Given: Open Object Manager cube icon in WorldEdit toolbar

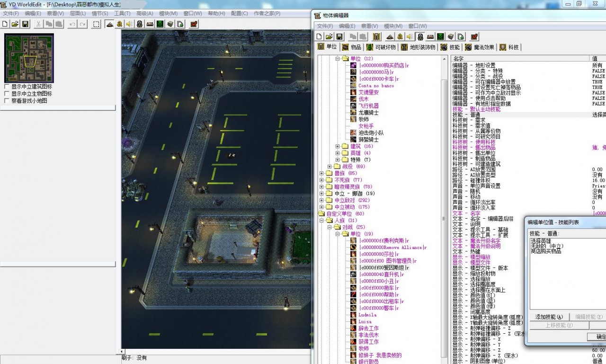Looking at the screenshot, I should [170, 24].
